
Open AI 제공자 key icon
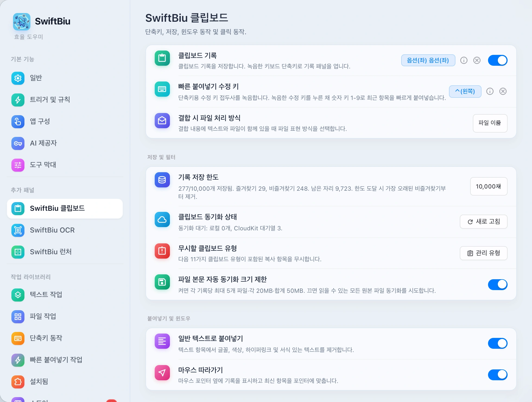point(18,143)
